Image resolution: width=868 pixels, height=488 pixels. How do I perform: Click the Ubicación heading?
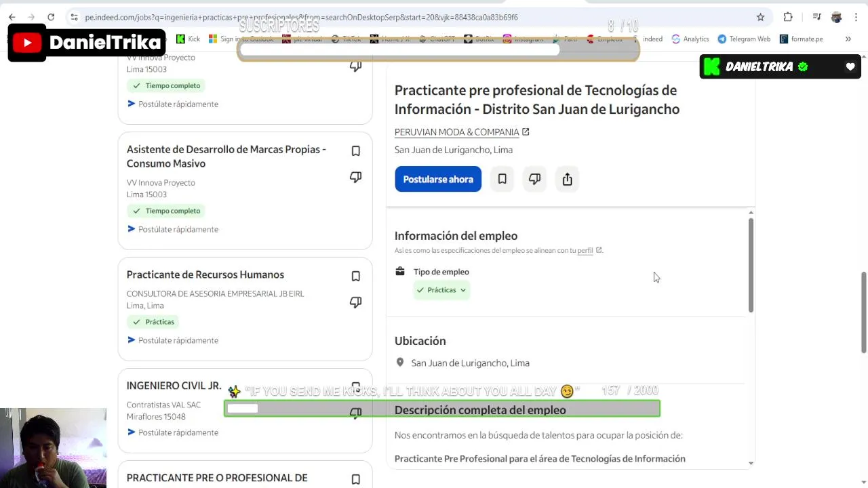tap(420, 341)
